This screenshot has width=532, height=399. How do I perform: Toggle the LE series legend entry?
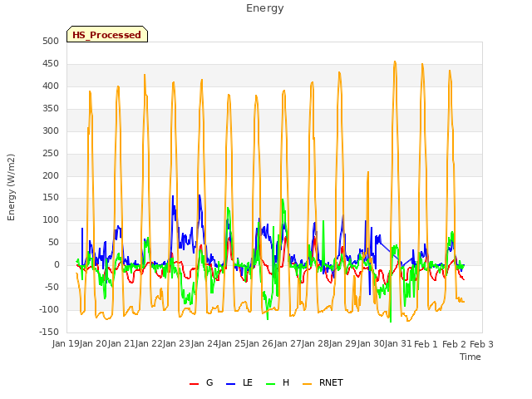pyautogui.click(x=239, y=382)
